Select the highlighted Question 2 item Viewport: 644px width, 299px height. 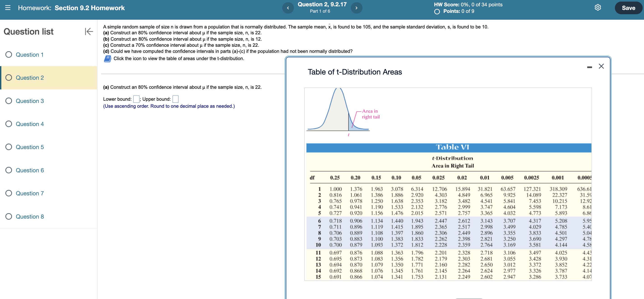(x=30, y=77)
